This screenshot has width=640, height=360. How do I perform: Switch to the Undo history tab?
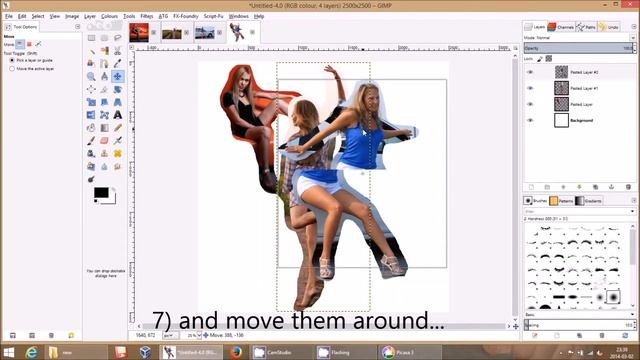tap(609, 27)
